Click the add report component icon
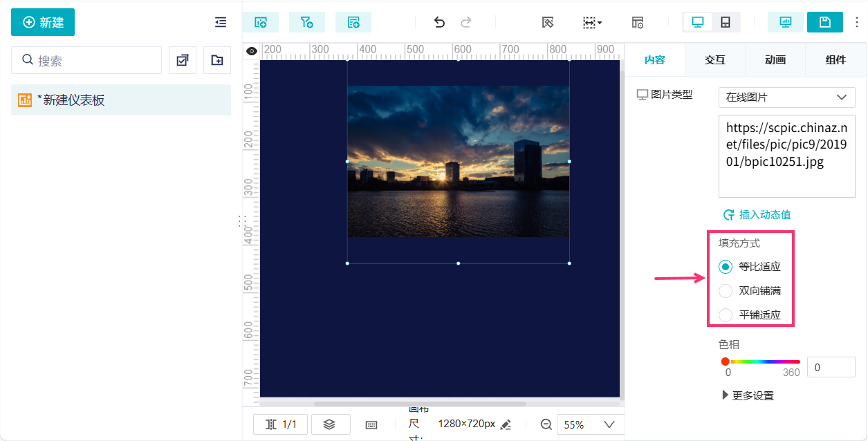Image resolution: width=868 pixels, height=441 pixels. (x=353, y=22)
